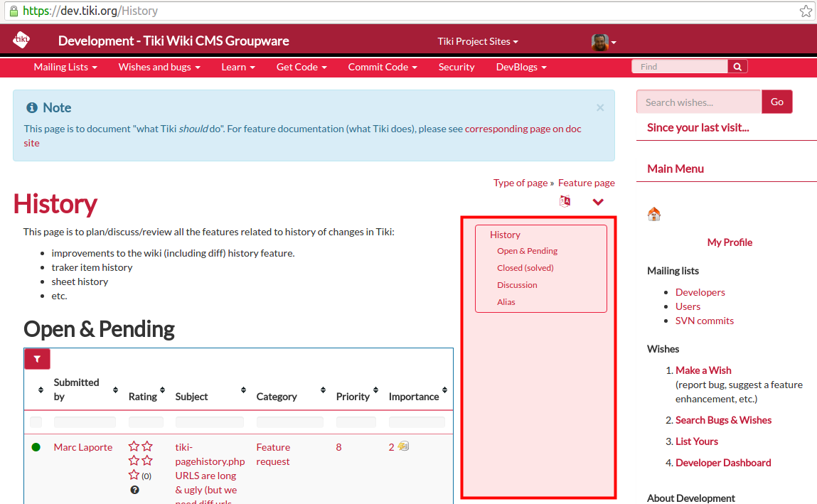The height and width of the screenshot is (504, 817).
Task: Click the Make a Wish link
Action: [x=703, y=370]
